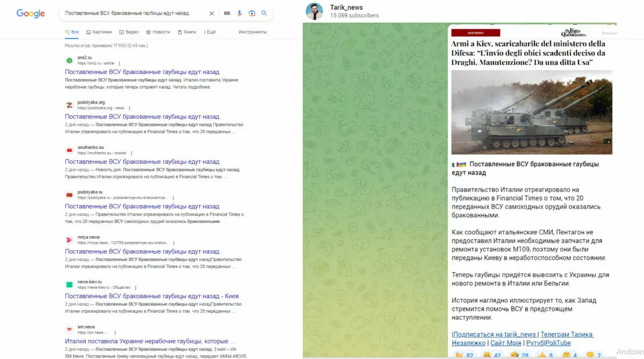Screen dimensions: 644x359
Task: Start voice search with the microphone icon
Action: tap(239, 13)
